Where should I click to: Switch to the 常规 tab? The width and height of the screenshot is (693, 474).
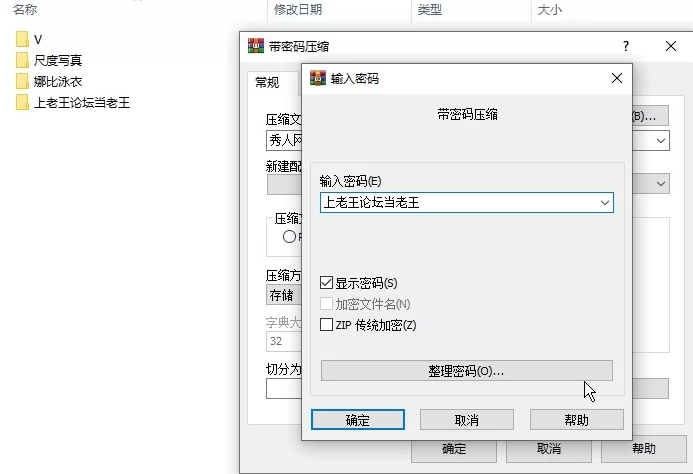click(267, 82)
